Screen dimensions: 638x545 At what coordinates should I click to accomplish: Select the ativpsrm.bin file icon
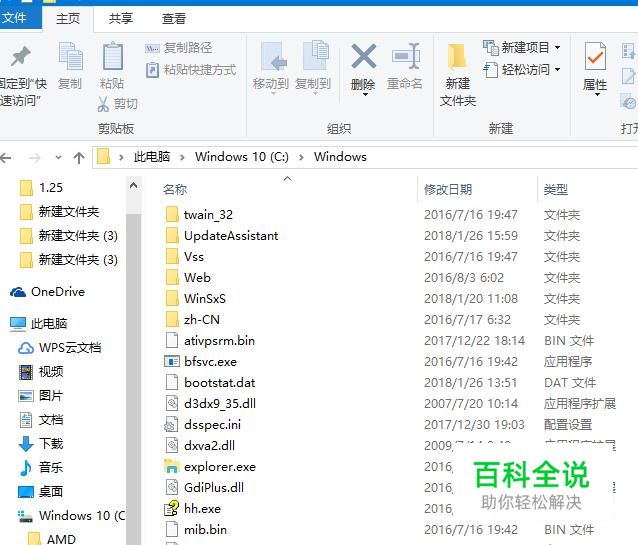172,341
